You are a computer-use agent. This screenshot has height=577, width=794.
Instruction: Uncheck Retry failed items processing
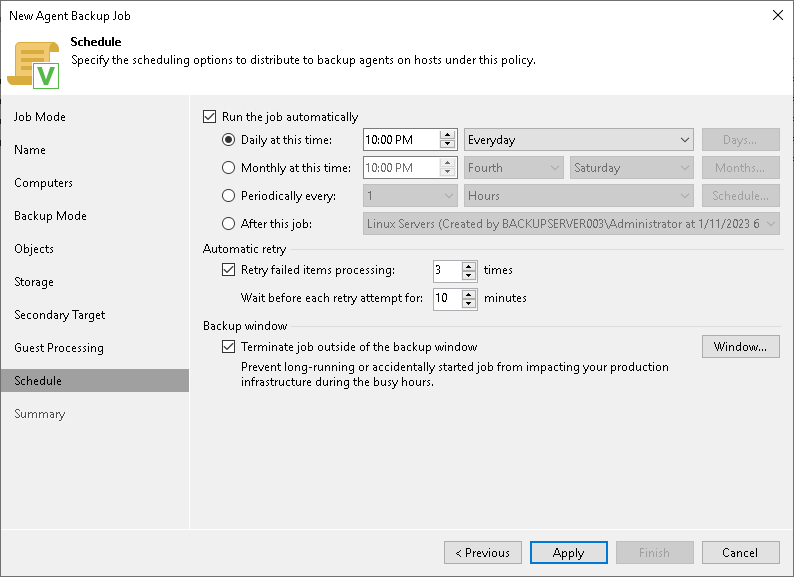click(x=228, y=270)
